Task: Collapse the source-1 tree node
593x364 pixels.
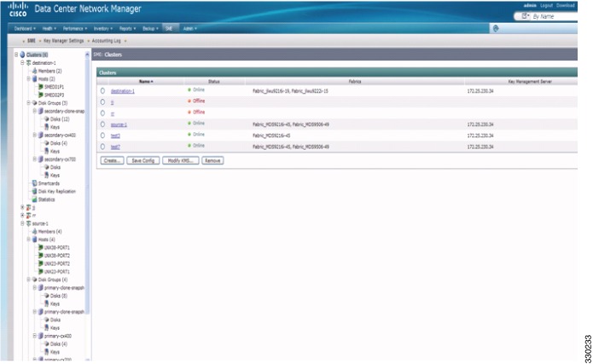Action: click(x=22, y=223)
